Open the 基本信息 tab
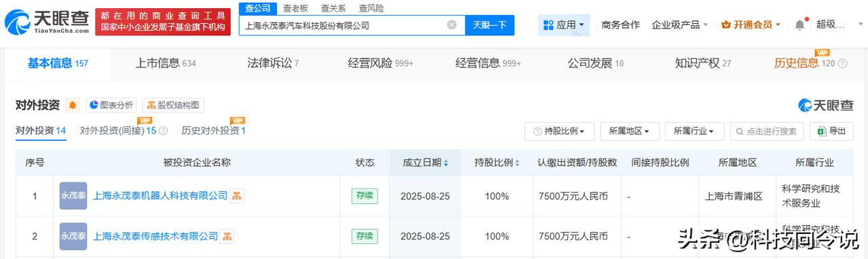 pos(58,64)
